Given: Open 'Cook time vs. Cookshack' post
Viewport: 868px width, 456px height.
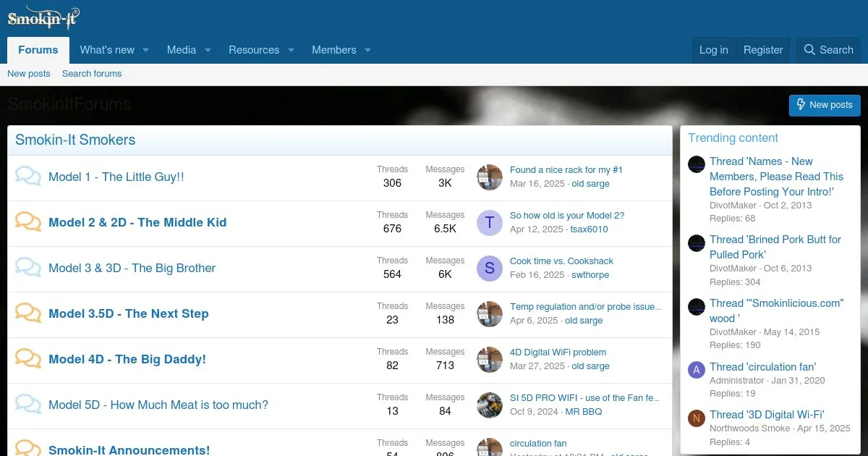Looking at the screenshot, I should pyautogui.click(x=561, y=261).
